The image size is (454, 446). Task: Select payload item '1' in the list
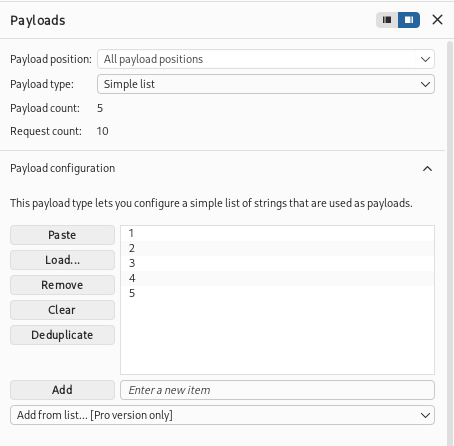[277, 233]
